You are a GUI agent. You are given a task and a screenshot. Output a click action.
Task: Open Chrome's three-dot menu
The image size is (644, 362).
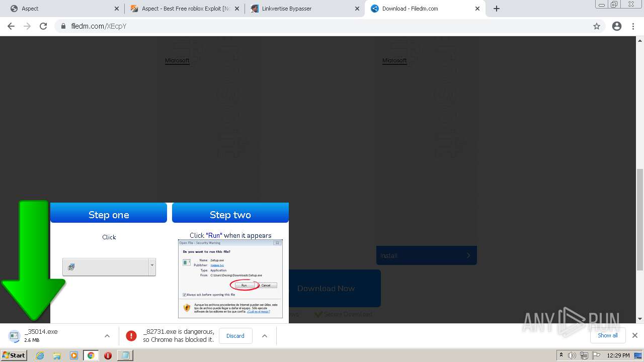(x=633, y=26)
